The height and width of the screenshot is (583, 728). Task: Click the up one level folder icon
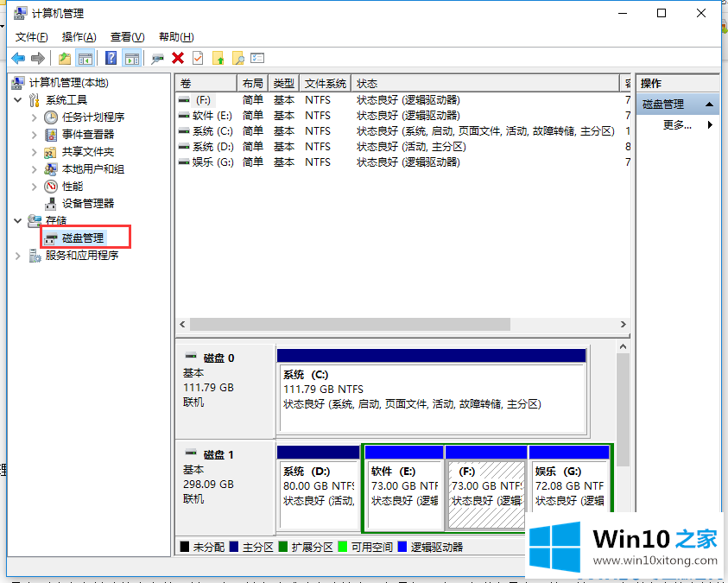coord(65,59)
